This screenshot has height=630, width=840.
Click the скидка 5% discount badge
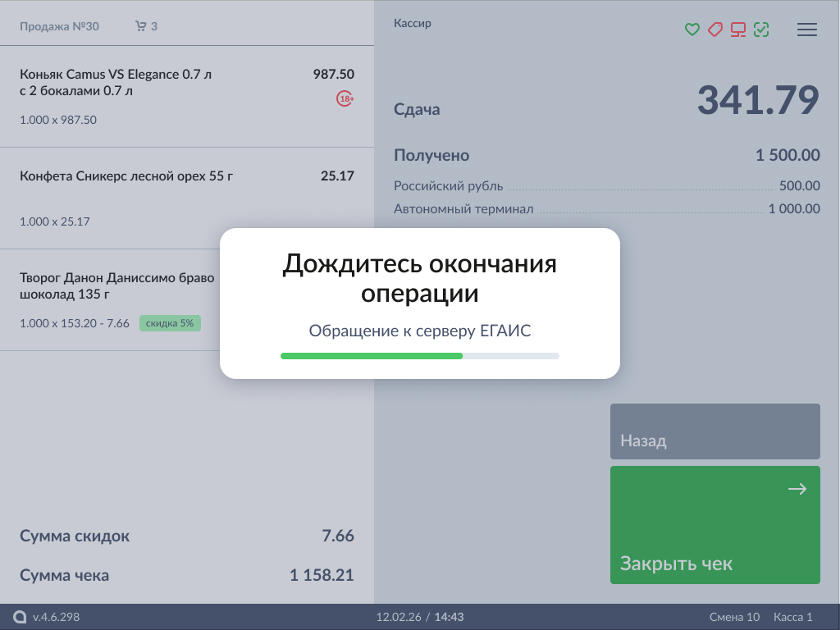(x=170, y=323)
